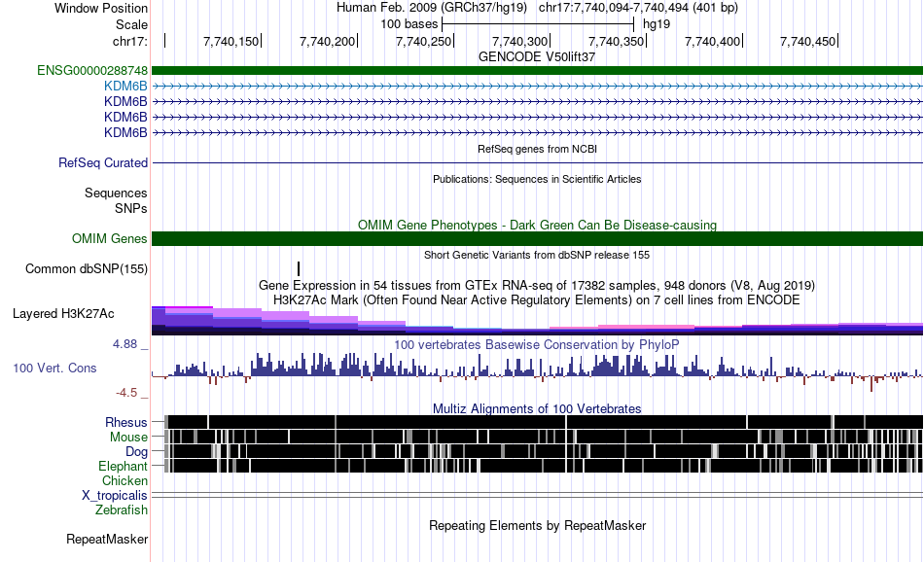Click the ENSG00000288748 green gene bar
The width and height of the screenshot is (924, 562).
tap(538, 71)
